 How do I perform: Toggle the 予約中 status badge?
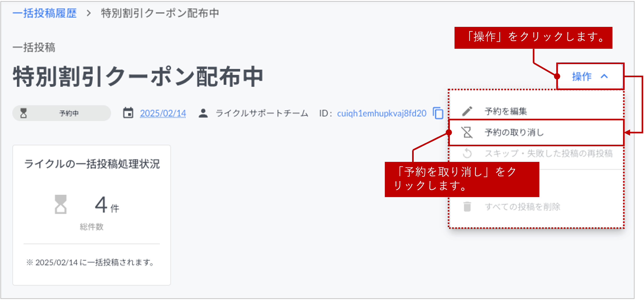click(62, 113)
